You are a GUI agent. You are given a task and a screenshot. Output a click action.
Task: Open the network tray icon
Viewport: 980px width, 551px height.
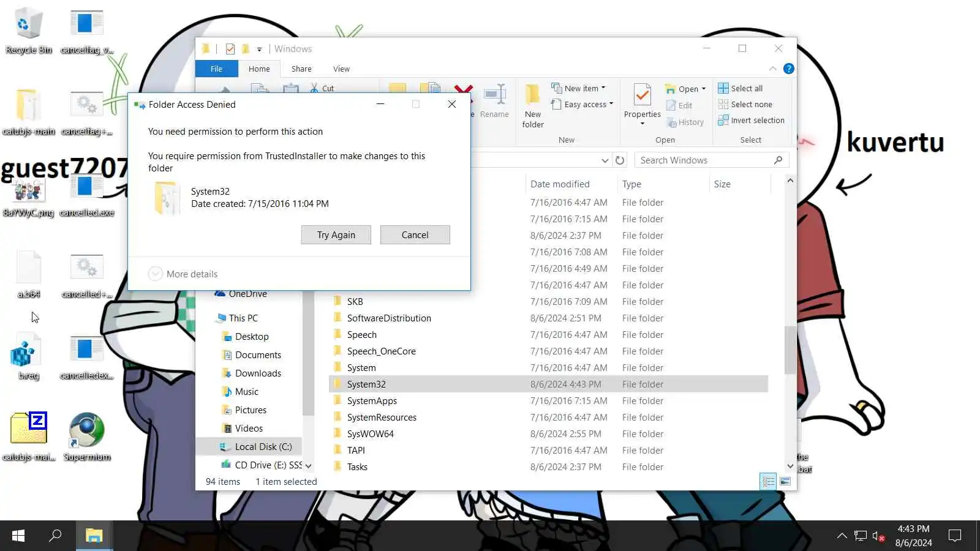[x=861, y=536]
